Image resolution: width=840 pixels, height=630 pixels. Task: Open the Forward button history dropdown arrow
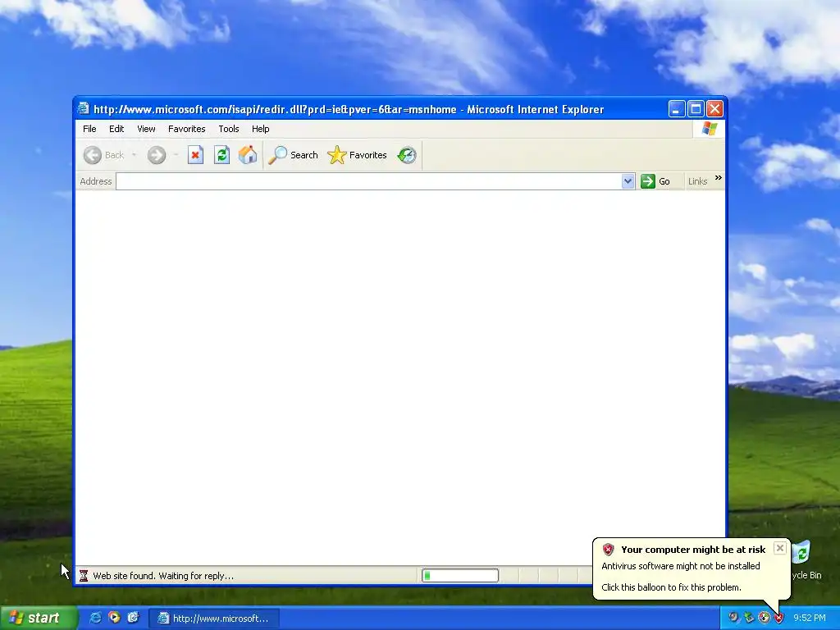[176, 155]
